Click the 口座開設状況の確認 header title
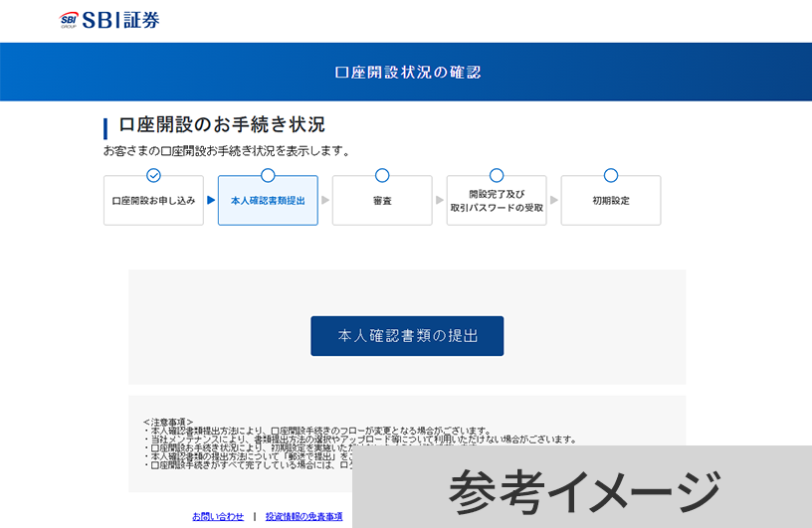The height and width of the screenshot is (528, 812). click(406, 73)
